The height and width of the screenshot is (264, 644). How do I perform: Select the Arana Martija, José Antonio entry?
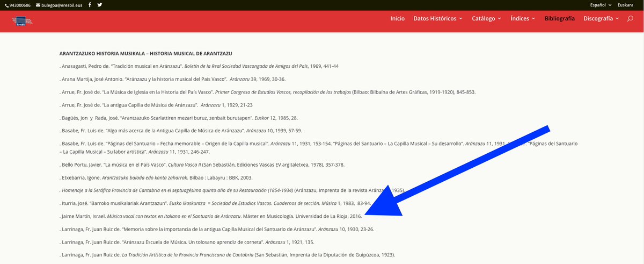pyautogui.click(x=173, y=79)
